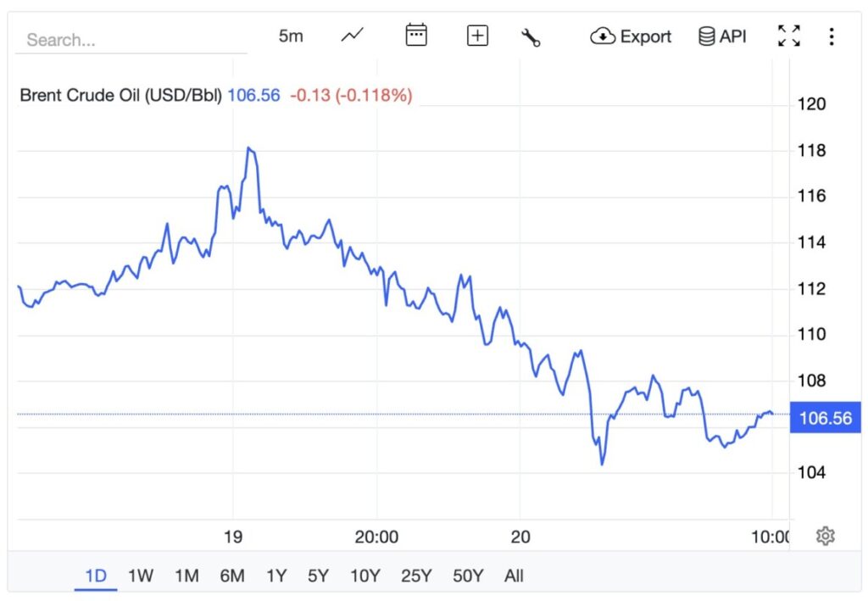Enter fullscreen chart mode
Screen dimensions: 868x601
788,36
